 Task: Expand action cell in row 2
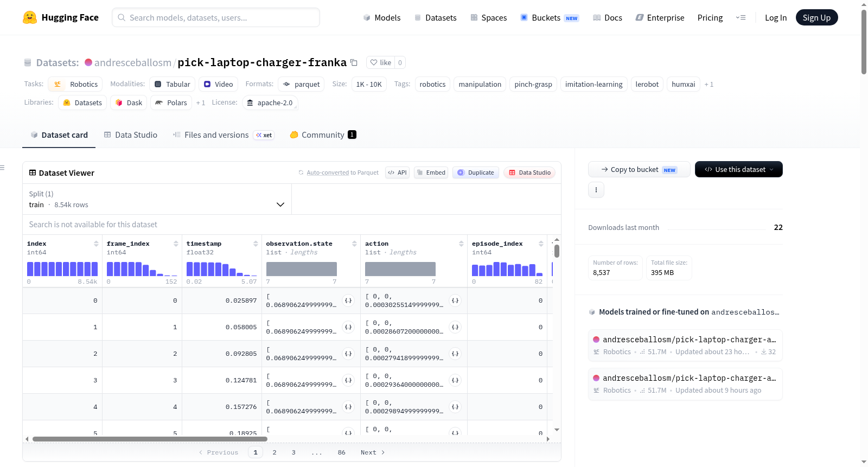click(455, 354)
